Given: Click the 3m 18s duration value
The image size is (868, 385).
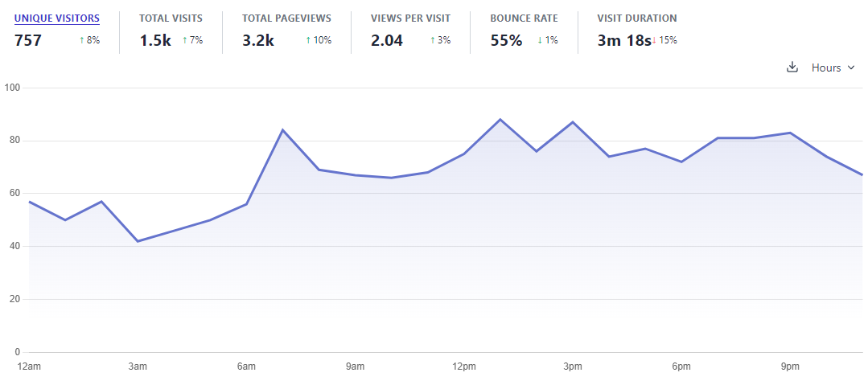Looking at the screenshot, I should click(624, 40).
